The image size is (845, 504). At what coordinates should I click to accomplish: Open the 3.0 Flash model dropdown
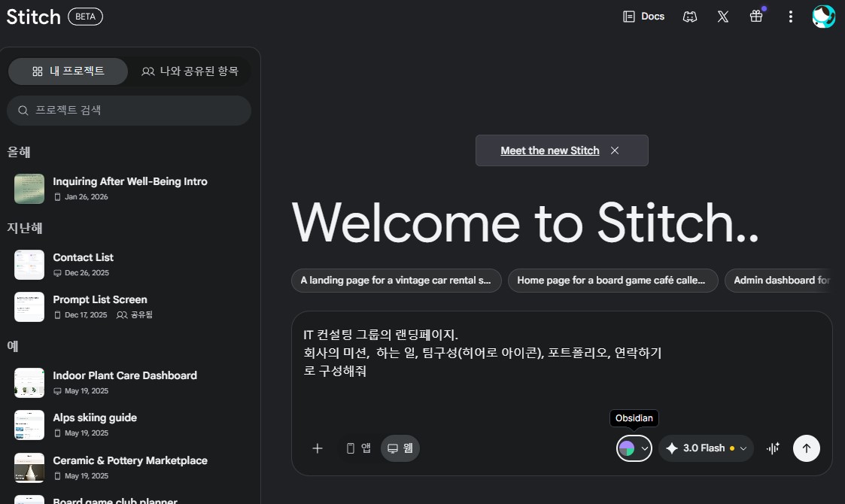[706, 448]
